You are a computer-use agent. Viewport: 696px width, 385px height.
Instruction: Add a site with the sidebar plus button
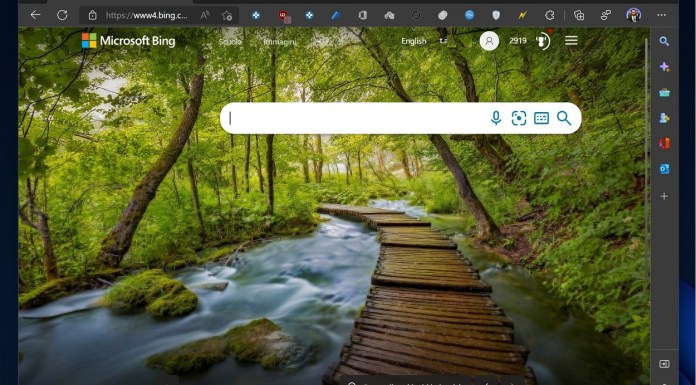[x=664, y=196]
